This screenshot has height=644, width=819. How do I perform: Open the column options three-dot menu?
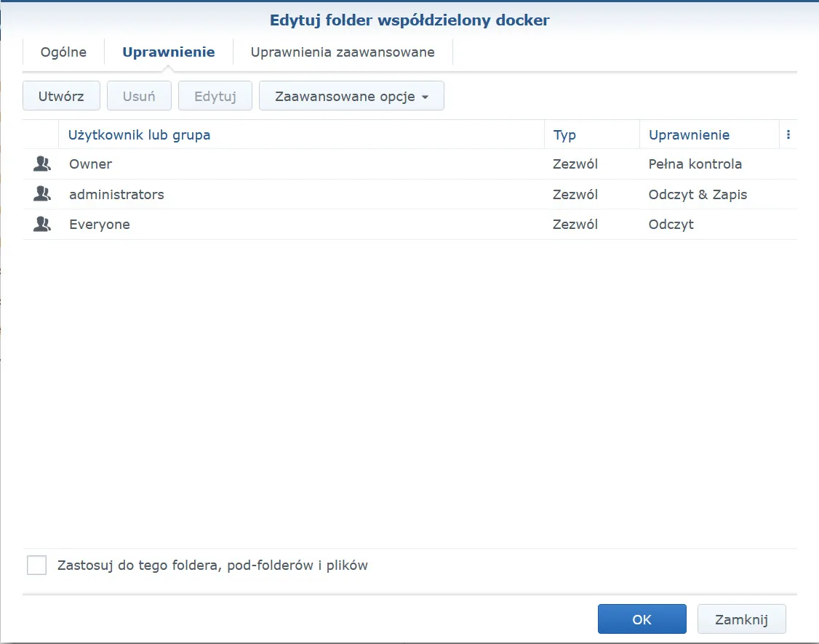pos(788,135)
